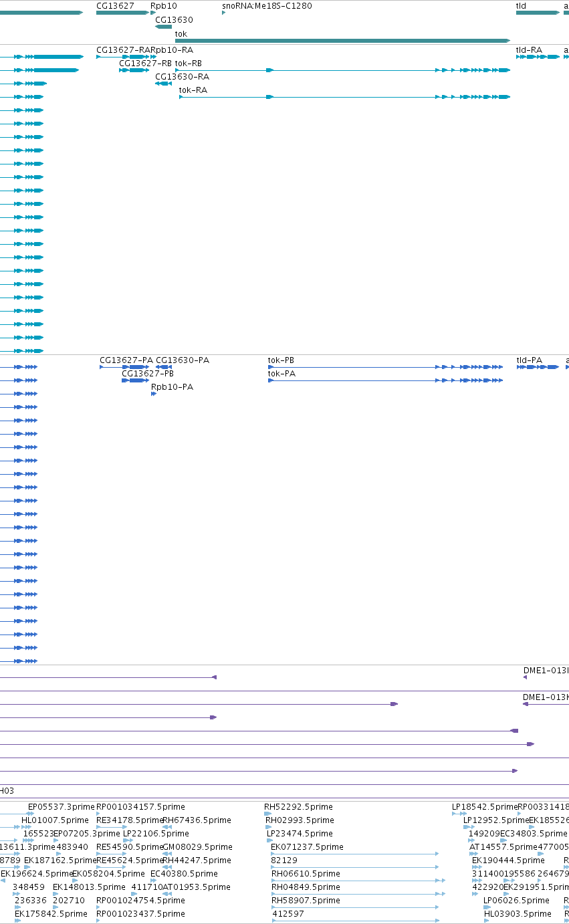
Task: Open EST RH52292.5prime
Action: coord(298,807)
